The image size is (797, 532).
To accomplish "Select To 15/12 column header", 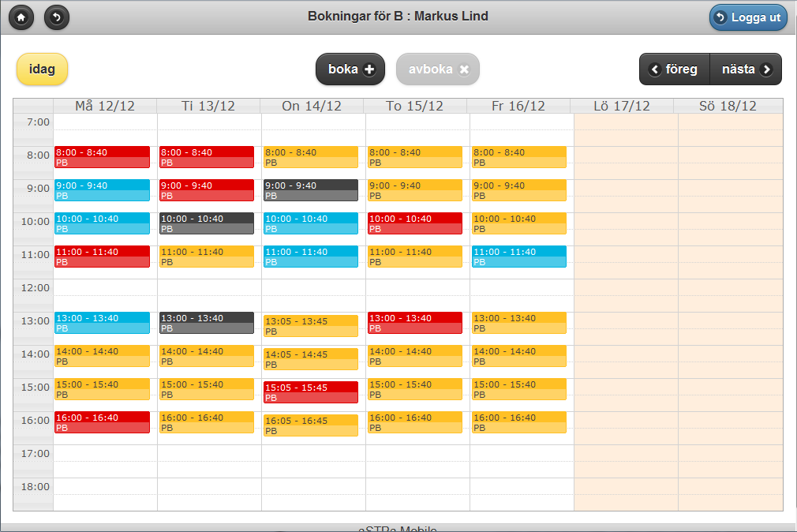I will [415, 106].
